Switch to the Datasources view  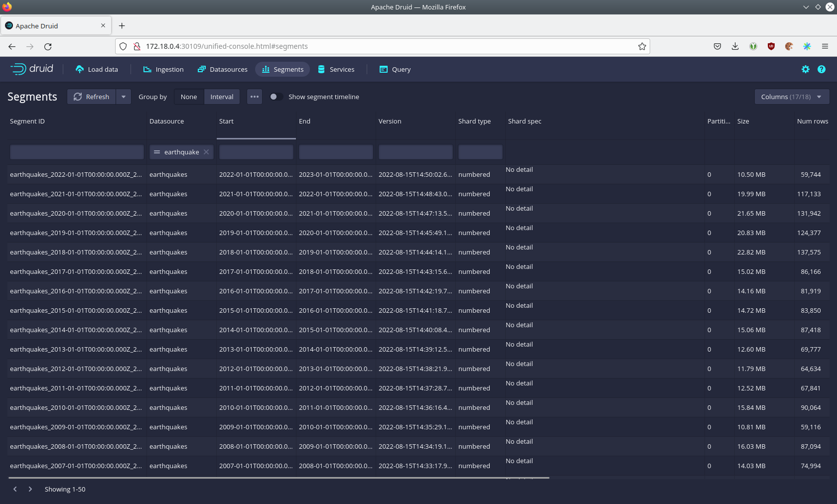223,70
